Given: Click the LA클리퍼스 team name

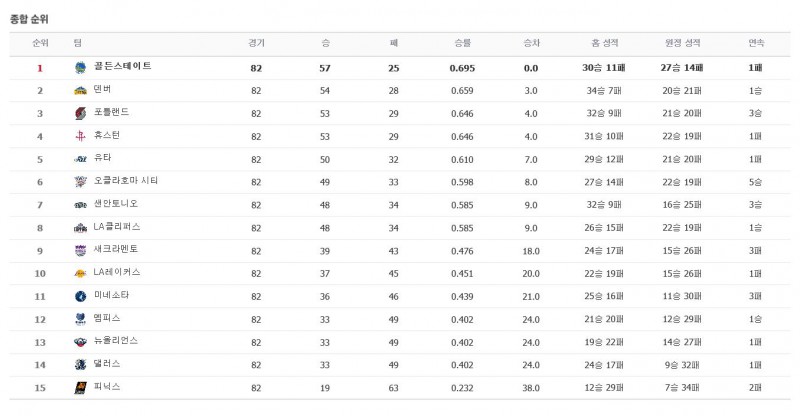Looking at the screenshot, I should 116,227.
